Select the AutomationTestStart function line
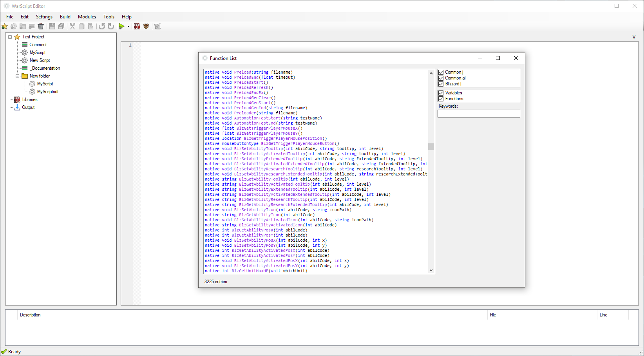This screenshot has width=644, height=356. click(x=263, y=118)
